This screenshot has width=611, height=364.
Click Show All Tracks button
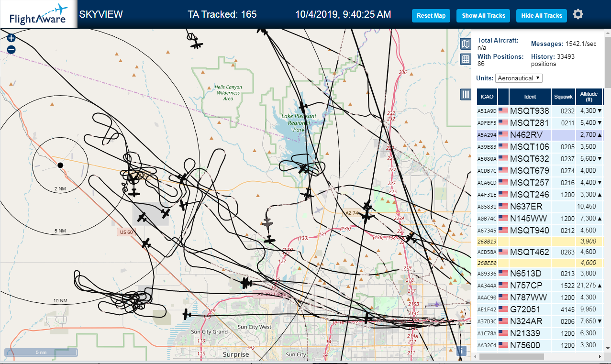[x=483, y=16]
